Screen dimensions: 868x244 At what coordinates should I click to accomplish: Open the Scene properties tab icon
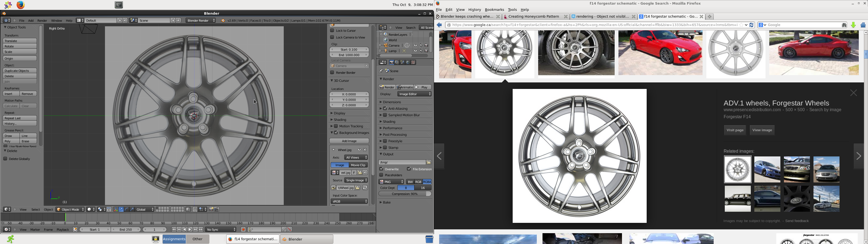[x=402, y=62]
